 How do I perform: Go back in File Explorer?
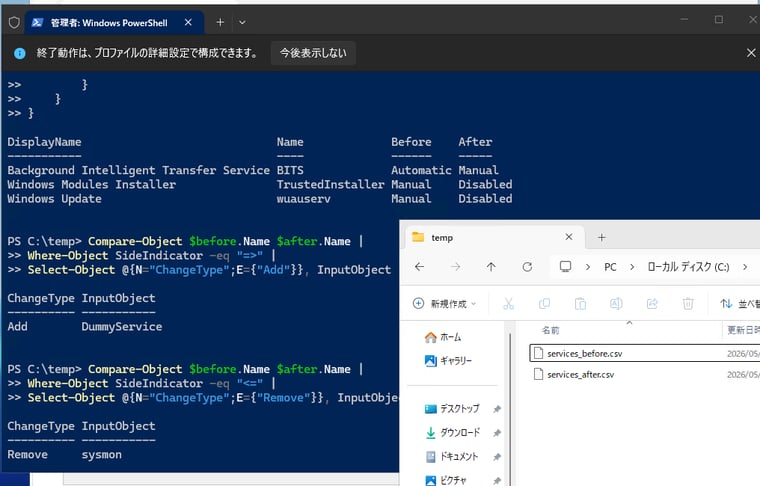click(x=420, y=267)
